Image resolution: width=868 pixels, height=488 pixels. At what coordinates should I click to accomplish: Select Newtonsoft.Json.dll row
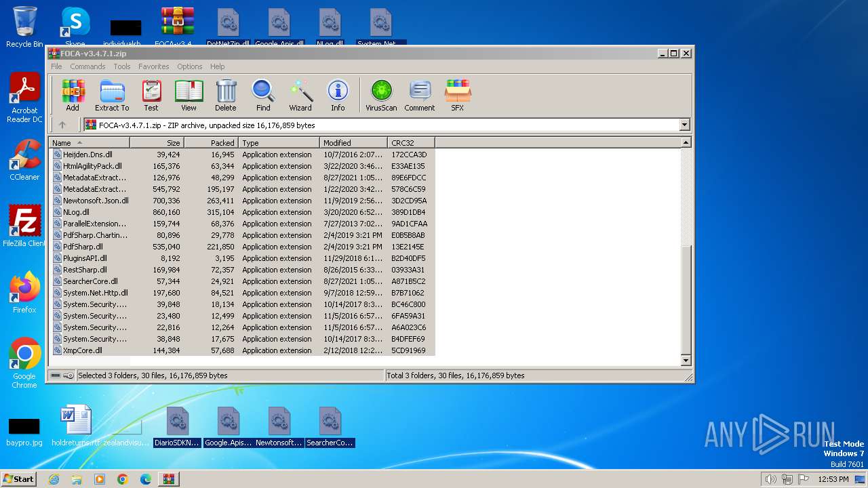click(241, 201)
